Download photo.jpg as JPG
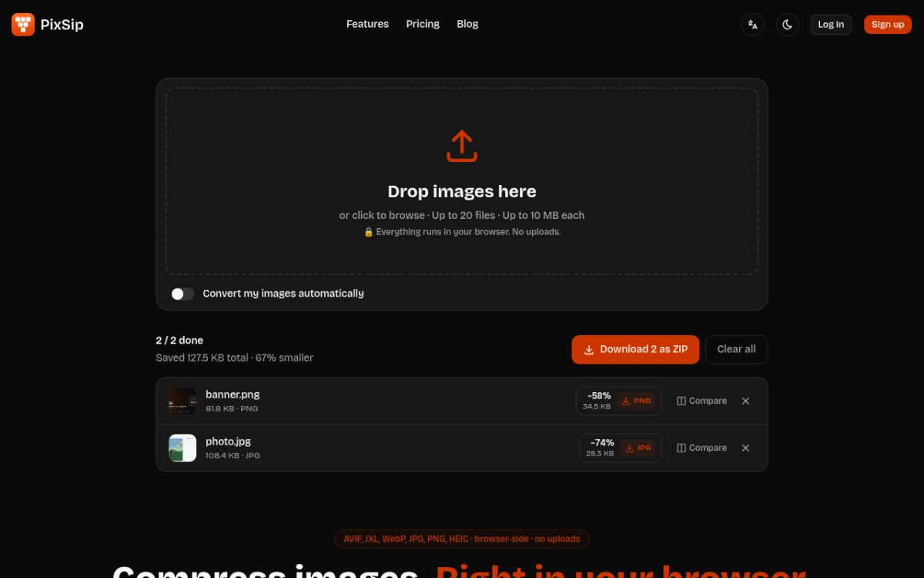The width and height of the screenshot is (924, 578). click(x=638, y=448)
